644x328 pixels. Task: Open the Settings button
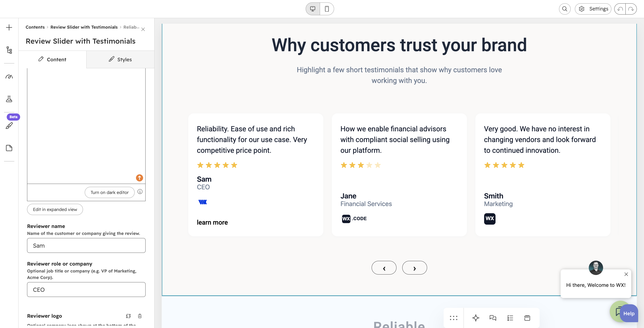[x=593, y=9]
